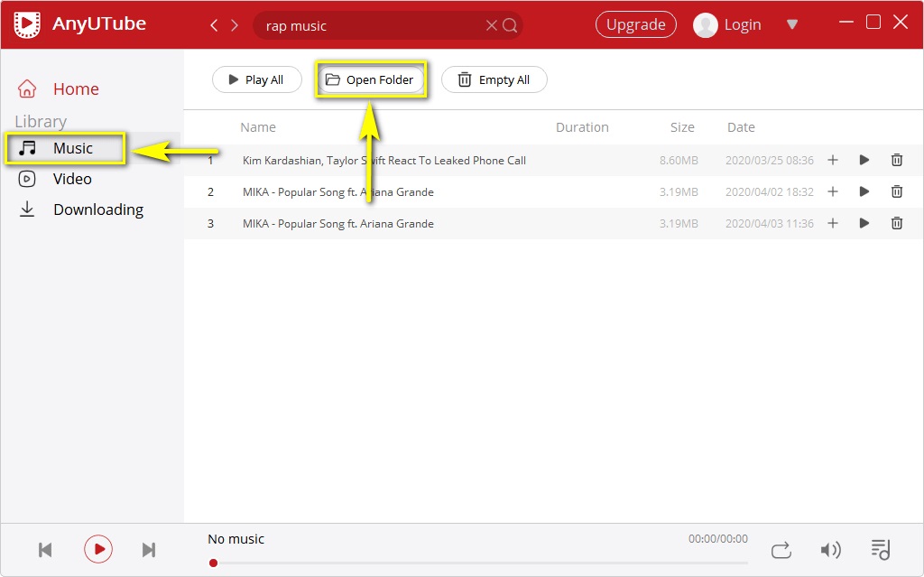924x577 pixels.
Task: Click the Duration column header
Action: click(582, 127)
